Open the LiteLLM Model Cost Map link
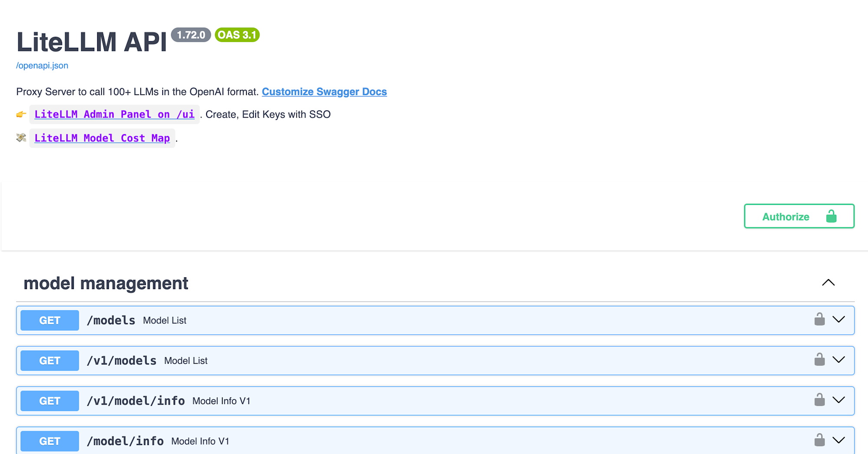This screenshot has width=868, height=454. [x=102, y=138]
